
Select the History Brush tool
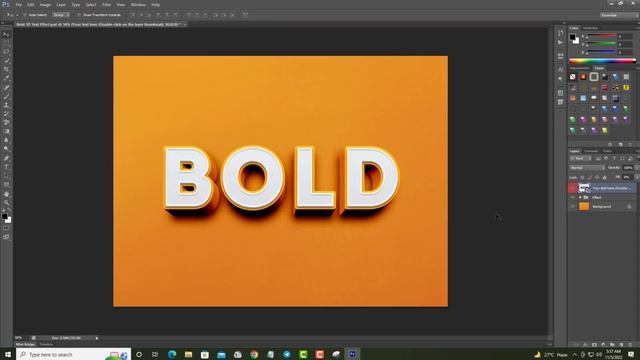click(6, 114)
